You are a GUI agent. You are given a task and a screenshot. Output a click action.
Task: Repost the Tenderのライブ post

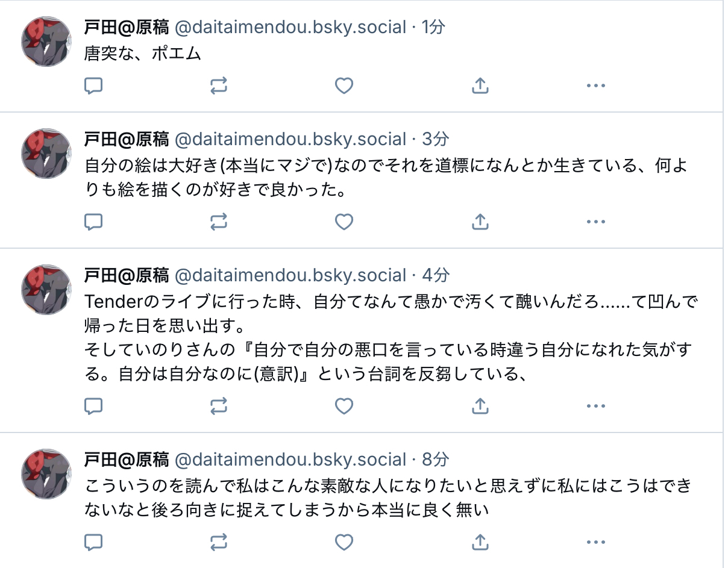pyautogui.click(x=219, y=407)
